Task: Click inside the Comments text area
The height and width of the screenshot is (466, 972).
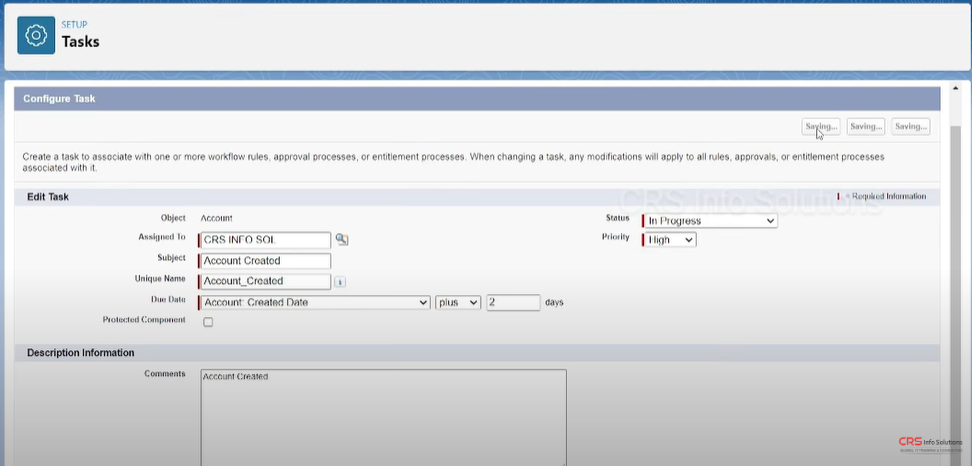Action: [383, 415]
